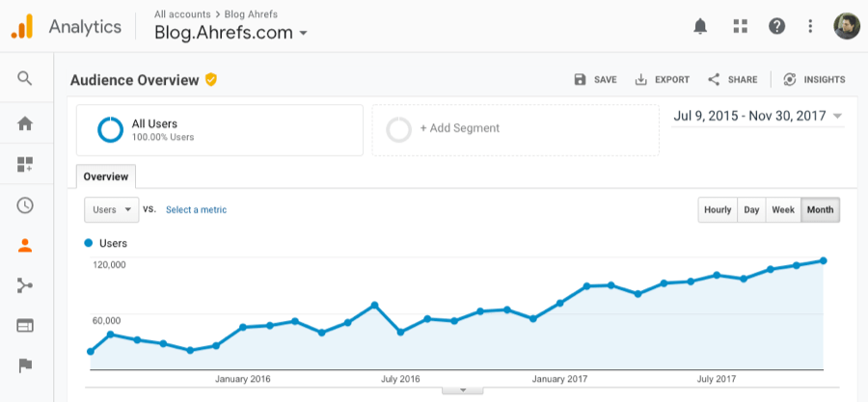Open the date range picker dropdown
The height and width of the screenshot is (402, 868).
pyautogui.click(x=757, y=117)
